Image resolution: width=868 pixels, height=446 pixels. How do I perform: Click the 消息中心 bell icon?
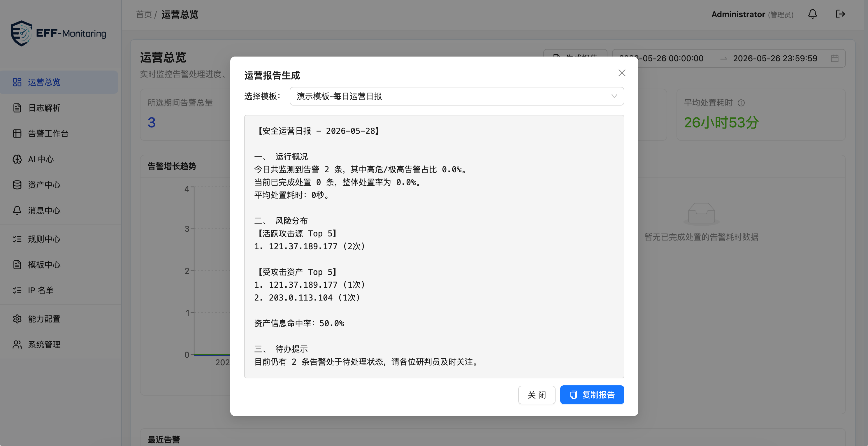(17, 210)
